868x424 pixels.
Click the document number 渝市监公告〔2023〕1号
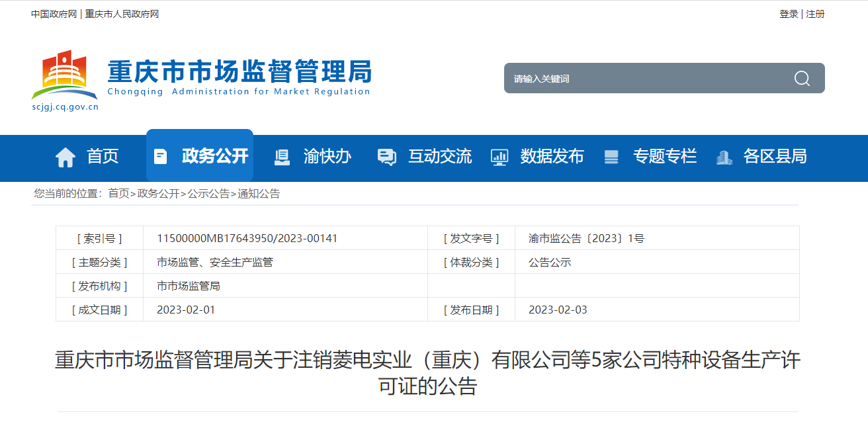[x=586, y=238]
